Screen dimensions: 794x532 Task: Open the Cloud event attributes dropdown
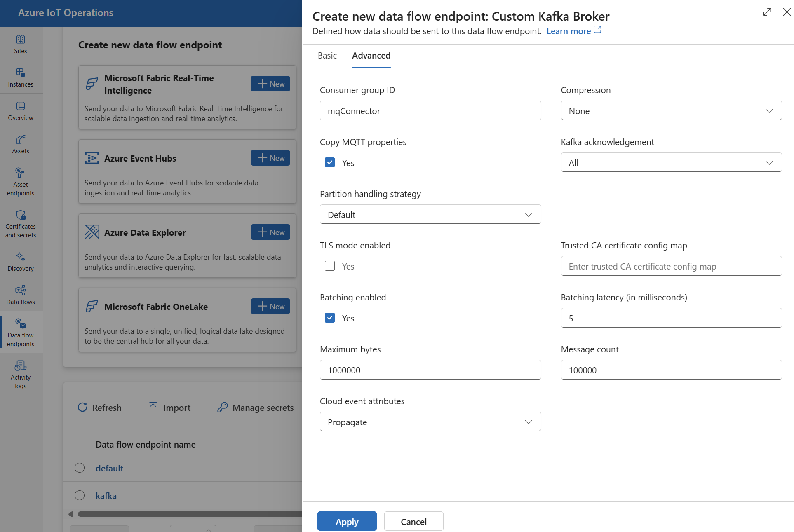pyautogui.click(x=430, y=421)
